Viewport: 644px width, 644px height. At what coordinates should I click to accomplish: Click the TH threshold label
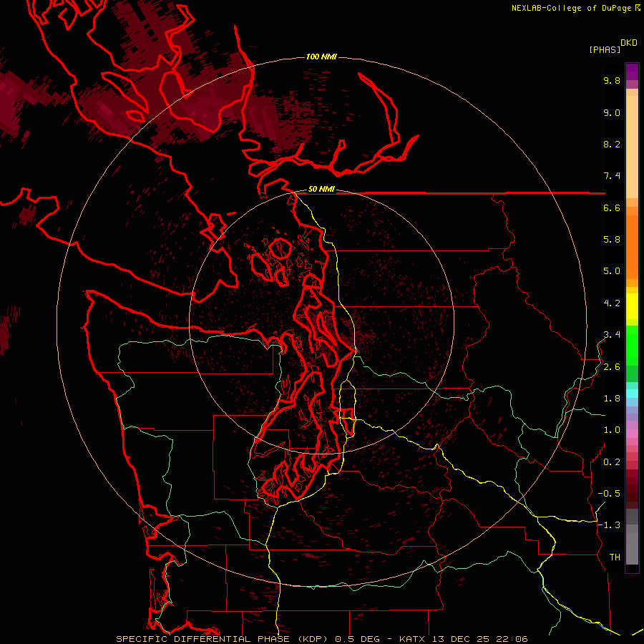(x=615, y=557)
